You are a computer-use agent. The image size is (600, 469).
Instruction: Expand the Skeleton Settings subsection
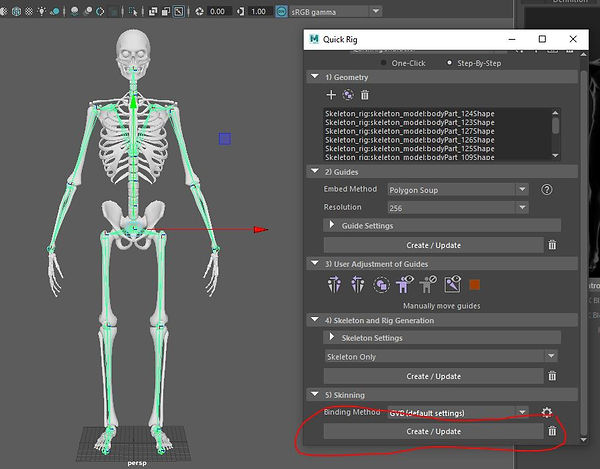(x=332, y=337)
